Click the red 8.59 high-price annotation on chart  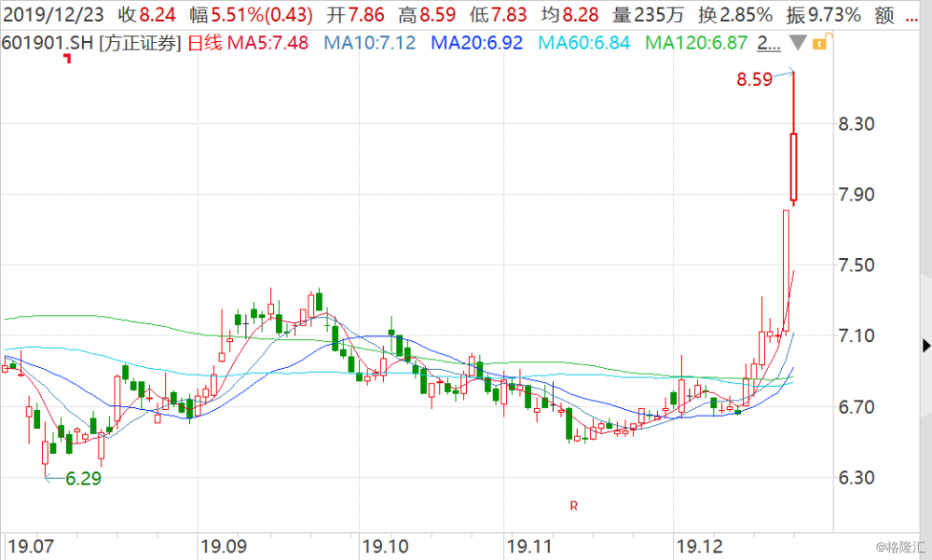pos(754,79)
